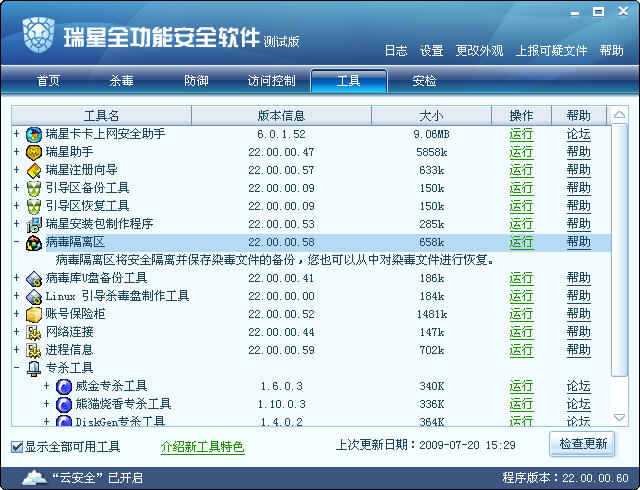Sort by the 工具名 column header
640x490 pixels.
click(101, 116)
